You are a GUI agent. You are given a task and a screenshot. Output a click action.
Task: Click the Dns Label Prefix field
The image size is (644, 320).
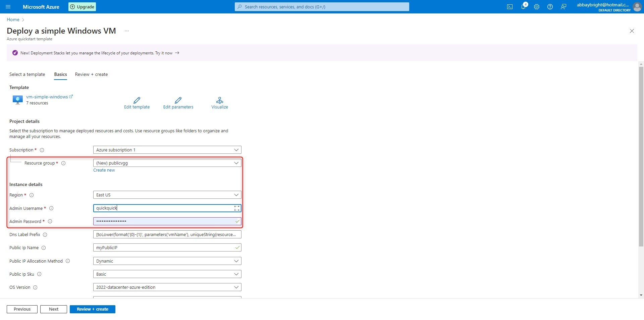coord(167,234)
